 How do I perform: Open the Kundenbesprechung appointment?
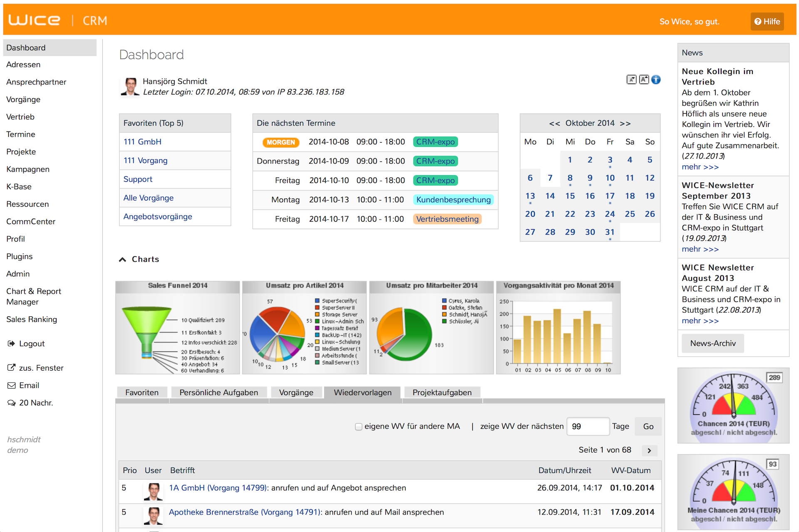point(454,200)
